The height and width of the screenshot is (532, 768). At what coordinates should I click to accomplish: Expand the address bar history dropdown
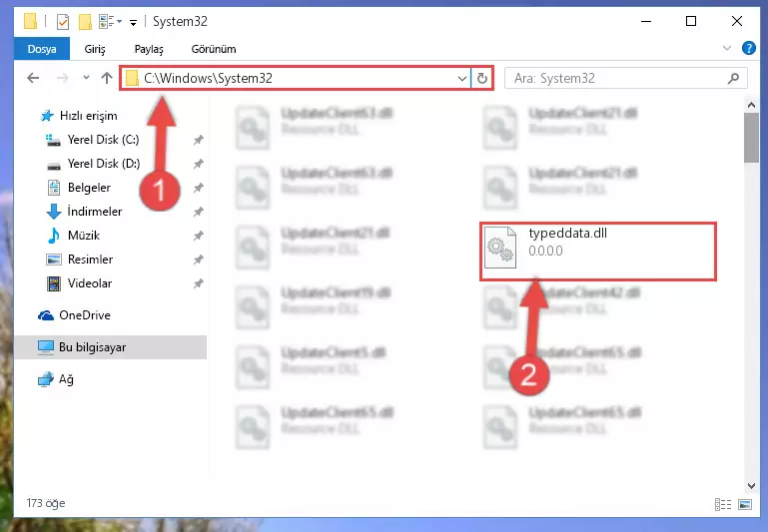tap(461, 78)
